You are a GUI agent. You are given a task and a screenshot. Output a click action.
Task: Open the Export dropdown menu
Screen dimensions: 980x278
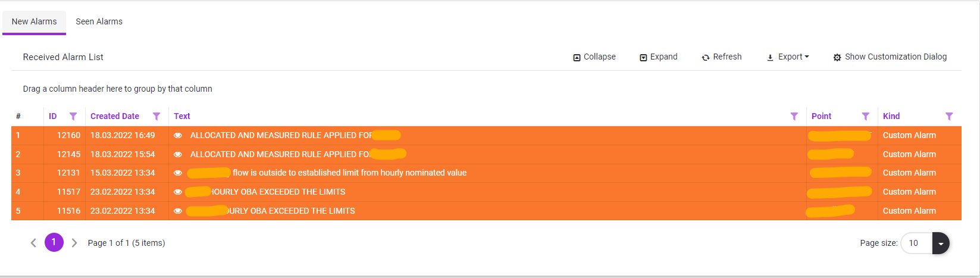(x=788, y=57)
